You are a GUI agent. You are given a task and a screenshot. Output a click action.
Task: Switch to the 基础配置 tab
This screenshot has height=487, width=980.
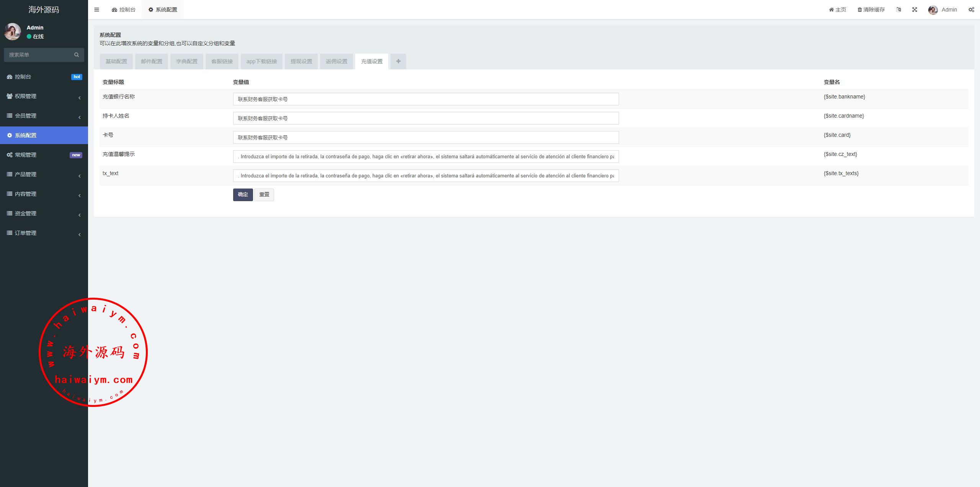(116, 61)
